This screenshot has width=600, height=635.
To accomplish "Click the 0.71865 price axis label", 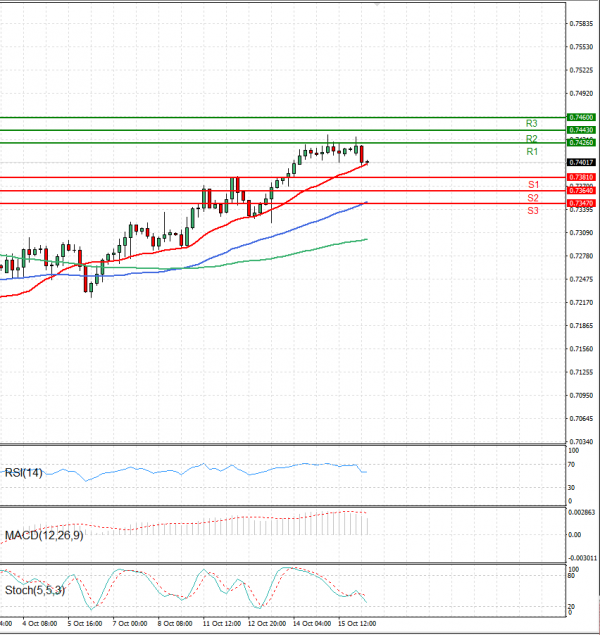I will (x=581, y=326).
